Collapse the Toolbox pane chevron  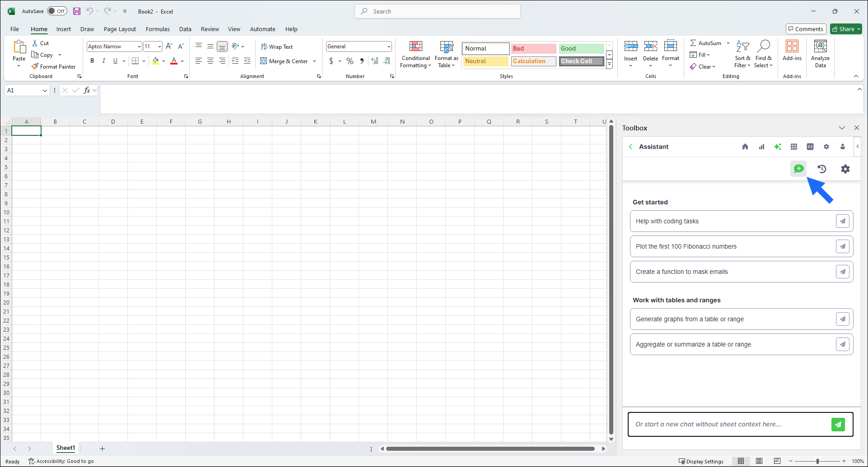pos(842,128)
